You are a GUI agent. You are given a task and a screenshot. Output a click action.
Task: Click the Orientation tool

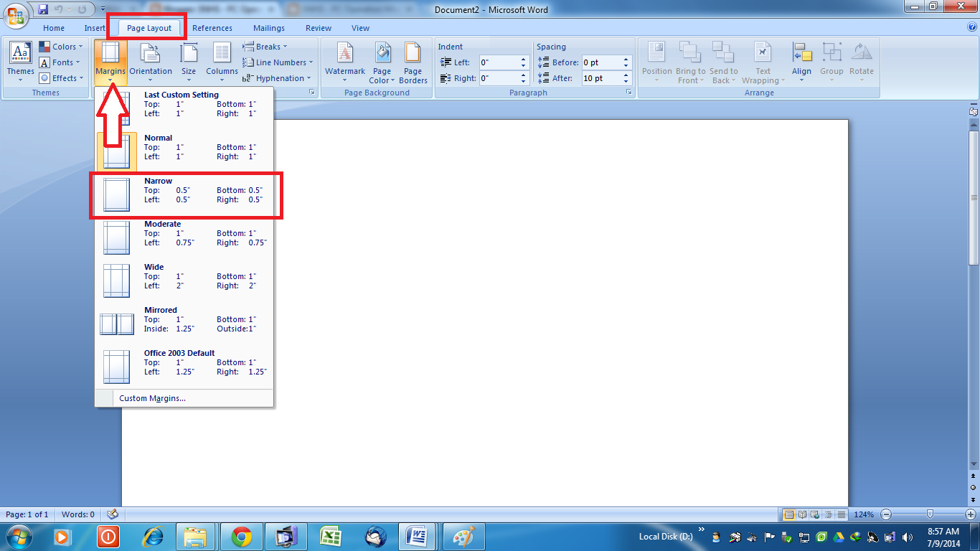pos(151,62)
